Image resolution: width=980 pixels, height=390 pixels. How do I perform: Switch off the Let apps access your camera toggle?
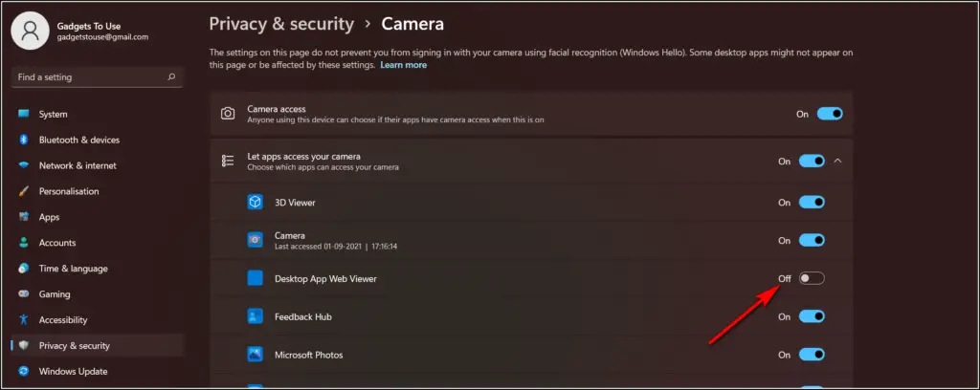[x=812, y=161]
